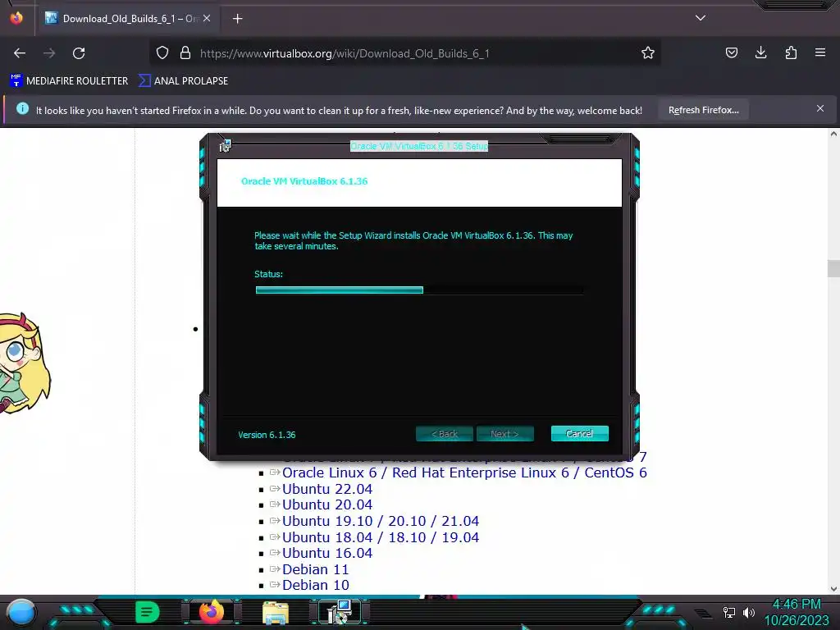
Task: Open Ubuntu 18.04 / 18.10 / 19.04 link
Action: point(381,537)
